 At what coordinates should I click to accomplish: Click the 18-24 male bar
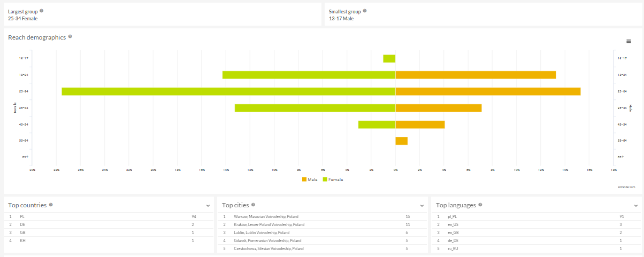pyautogui.click(x=476, y=75)
